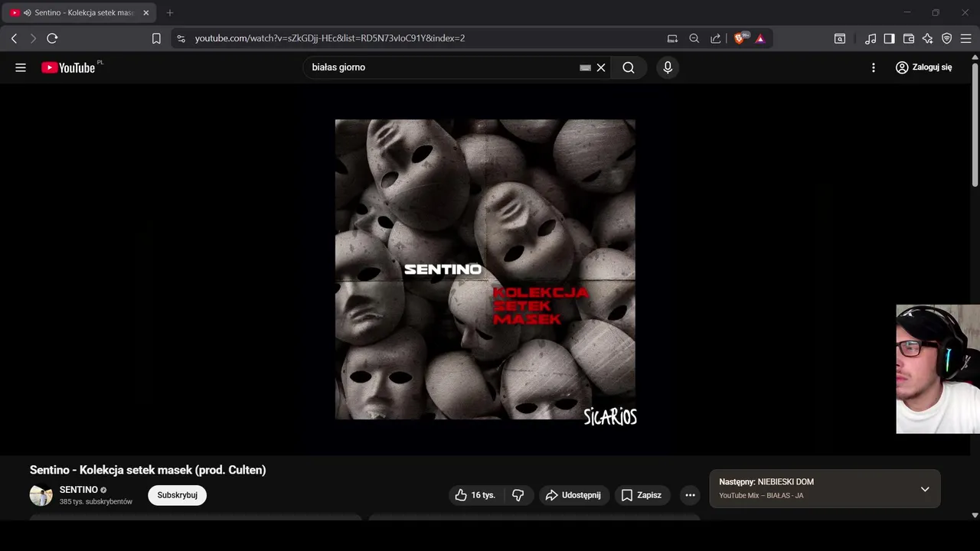Open a new browser tab
Image resolution: width=980 pixels, height=551 pixels.
[170, 13]
